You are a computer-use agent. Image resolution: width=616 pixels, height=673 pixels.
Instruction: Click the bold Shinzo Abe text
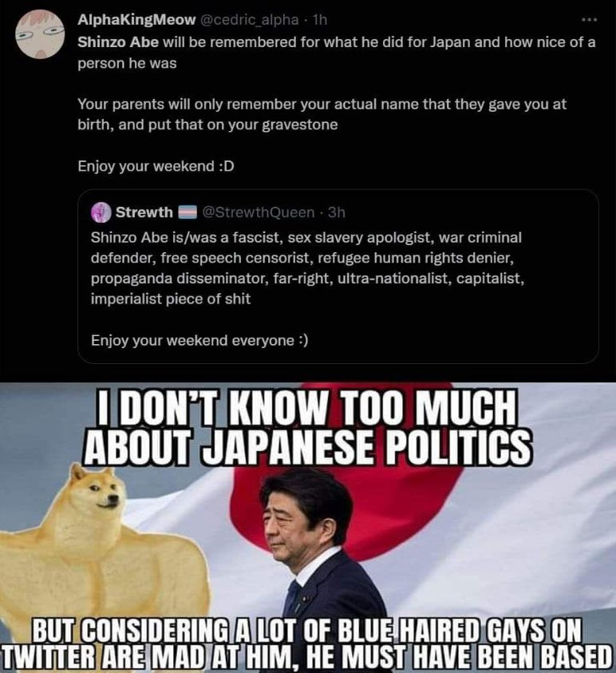118,42
